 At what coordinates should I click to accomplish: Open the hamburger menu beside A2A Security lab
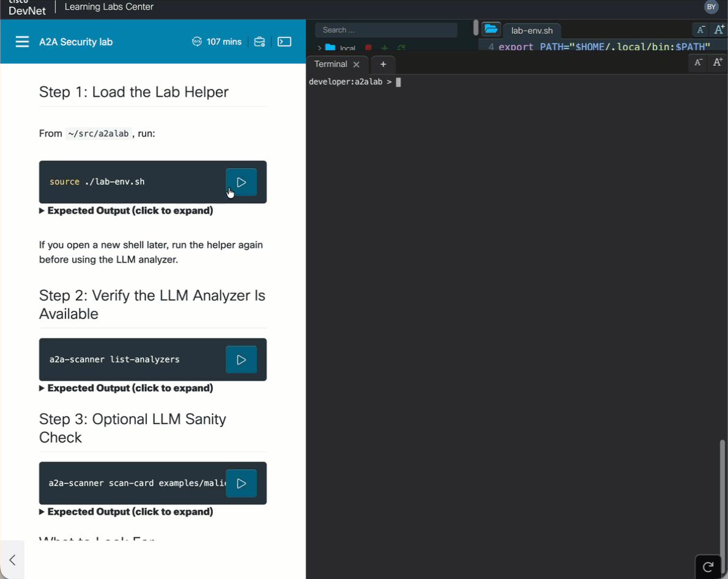pyautogui.click(x=22, y=42)
